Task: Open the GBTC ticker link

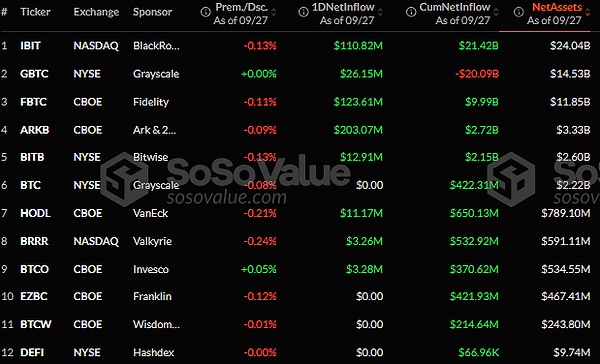Action: tap(34, 74)
